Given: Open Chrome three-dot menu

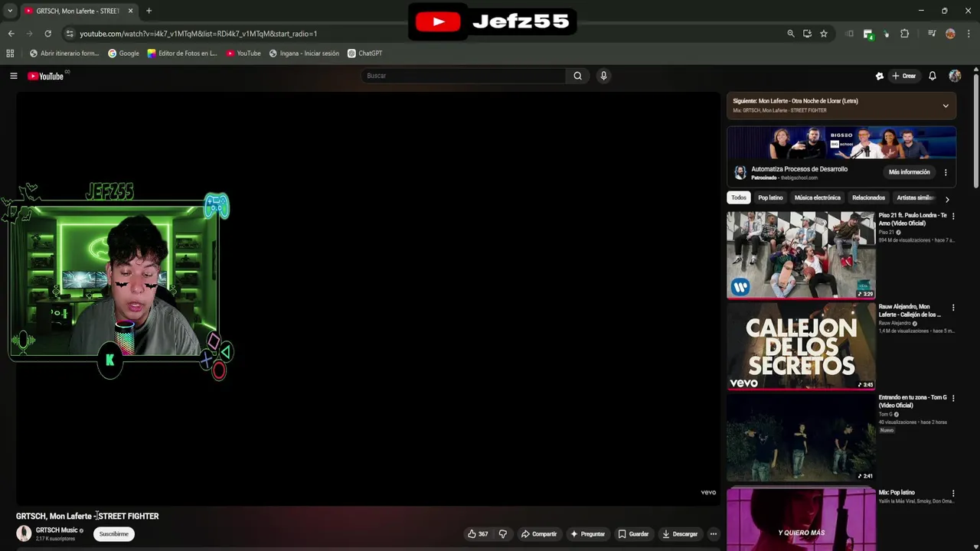Looking at the screenshot, I should 969,34.
